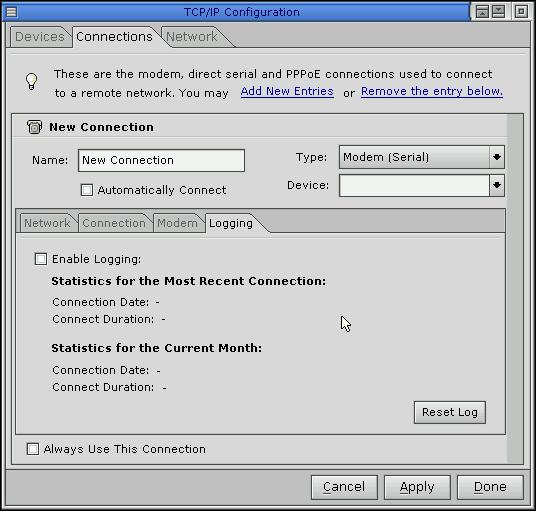Click Statistics for the Current Month heading
The width and height of the screenshot is (536, 511).
click(x=157, y=348)
